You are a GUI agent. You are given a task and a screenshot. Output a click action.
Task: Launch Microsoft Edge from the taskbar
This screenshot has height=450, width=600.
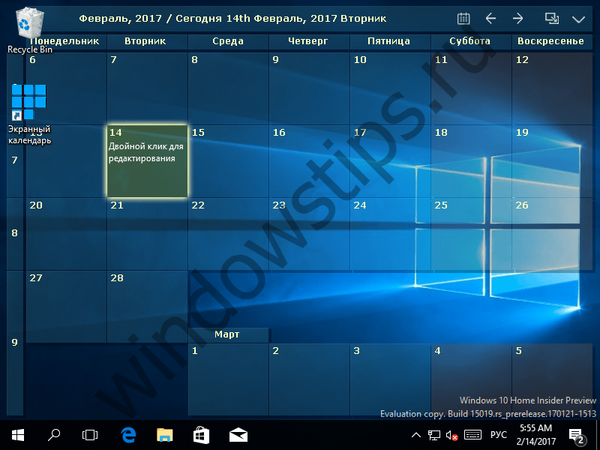pyautogui.click(x=128, y=435)
